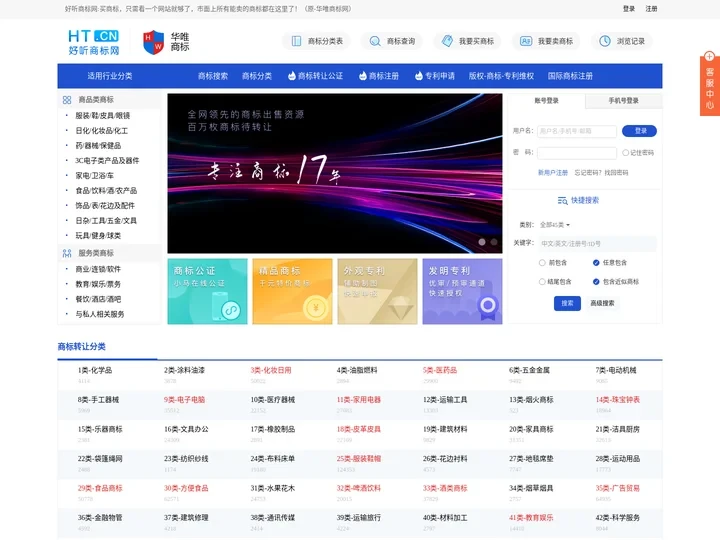Viewport: 720px width, 540px height.
Task: Toggle the 记住密码 checkbox
Action: click(x=625, y=153)
